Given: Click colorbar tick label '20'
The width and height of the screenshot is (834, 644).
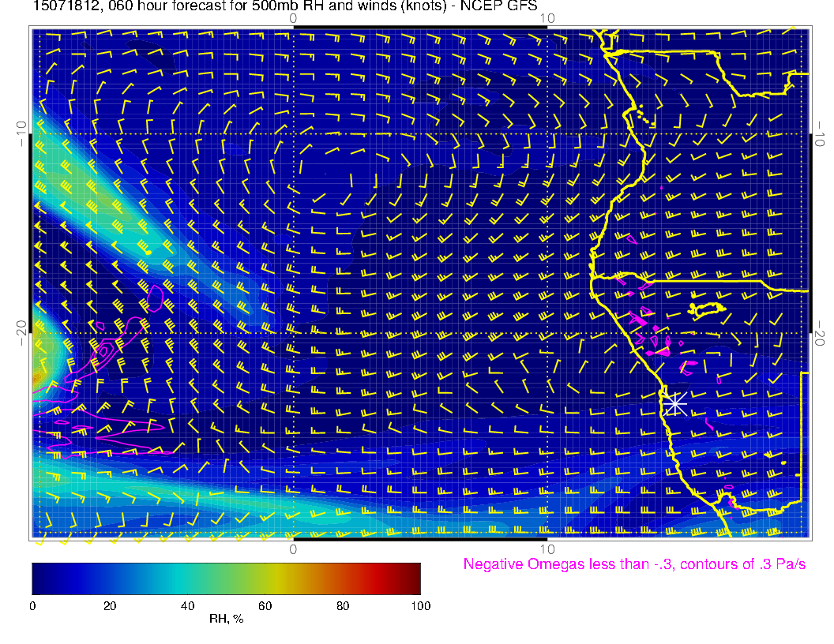Looking at the screenshot, I should point(110,606).
